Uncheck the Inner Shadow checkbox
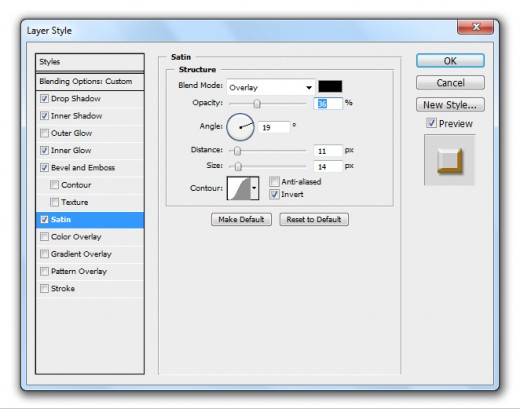520x409 pixels. coord(44,116)
